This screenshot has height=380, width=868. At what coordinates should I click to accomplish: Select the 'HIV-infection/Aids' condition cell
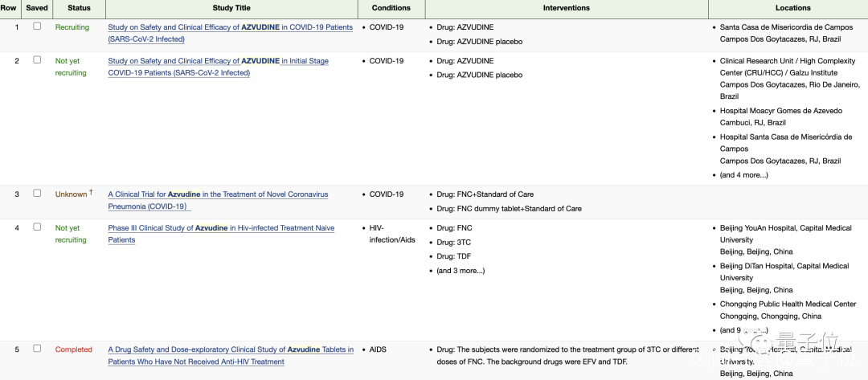tap(392, 234)
